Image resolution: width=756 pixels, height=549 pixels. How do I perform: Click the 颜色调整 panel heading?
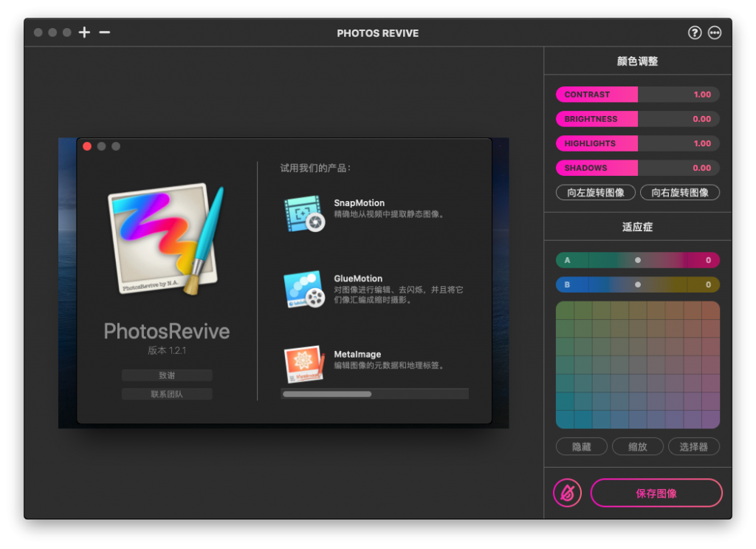click(x=637, y=61)
